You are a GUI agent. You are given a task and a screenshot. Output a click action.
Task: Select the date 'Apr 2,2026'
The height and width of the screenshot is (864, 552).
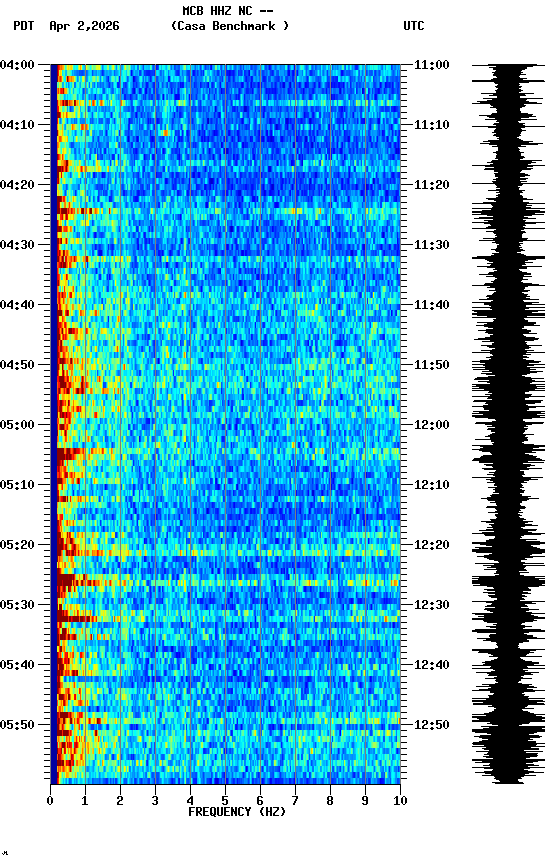[84, 26]
